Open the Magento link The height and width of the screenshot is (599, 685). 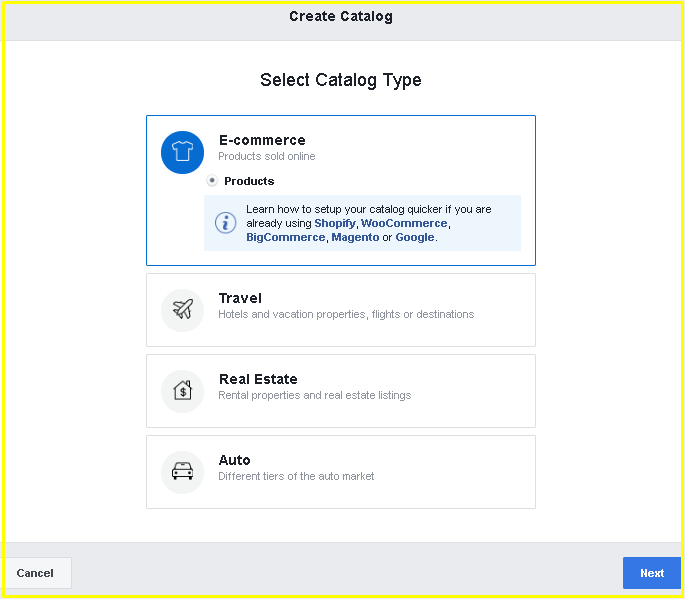tap(355, 237)
